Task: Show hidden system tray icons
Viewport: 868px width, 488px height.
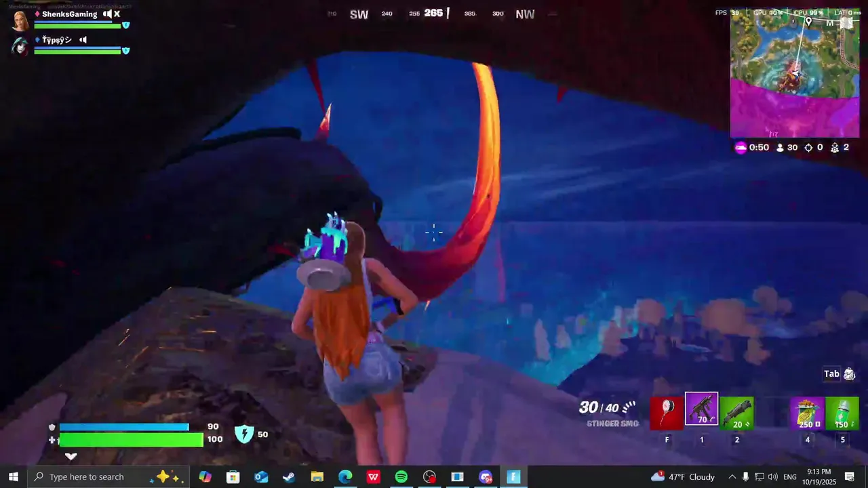Action: click(732, 477)
